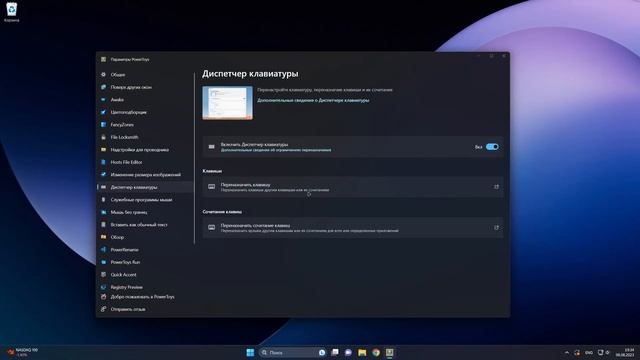Open the Служебные программы мыши icon
The width and height of the screenshot is (640, 360).
(103, 200)
